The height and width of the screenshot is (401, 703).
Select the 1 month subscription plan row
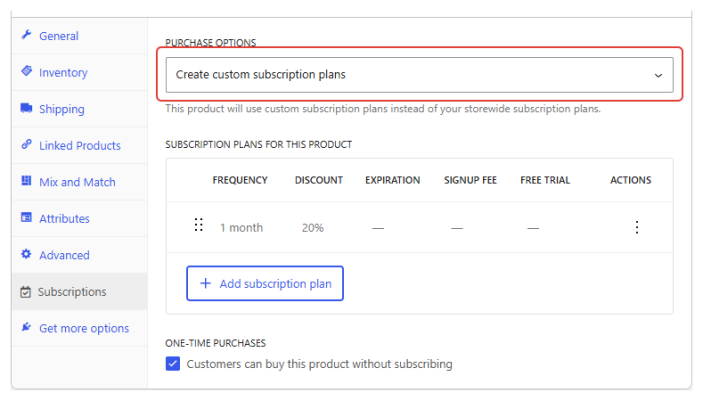[419, 227]
